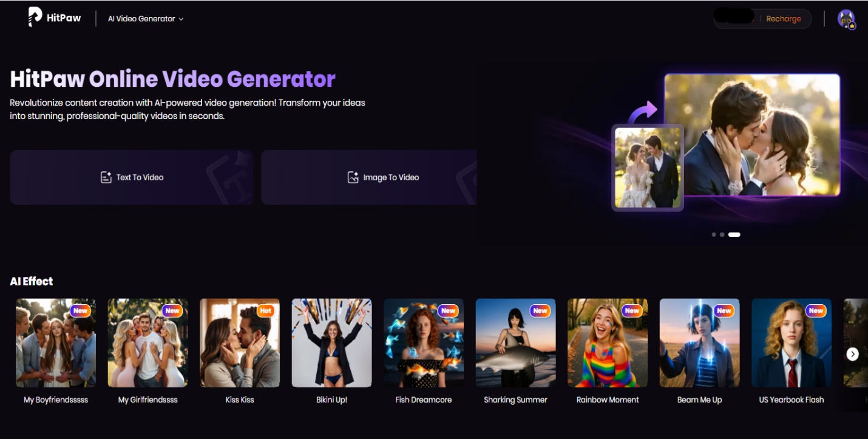Select the second carousel indicator dot
This screenshot has height=439, width=868.
coord(722,234)
